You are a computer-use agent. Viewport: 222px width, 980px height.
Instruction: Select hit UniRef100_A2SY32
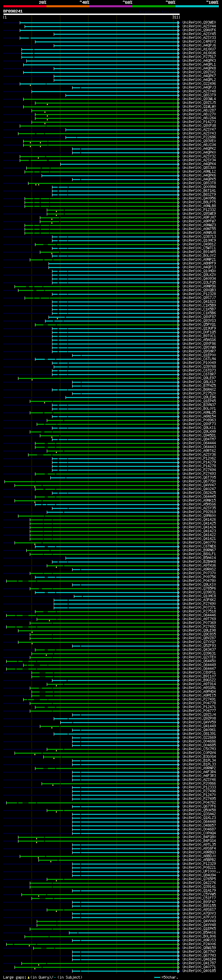tap(199, 156)
